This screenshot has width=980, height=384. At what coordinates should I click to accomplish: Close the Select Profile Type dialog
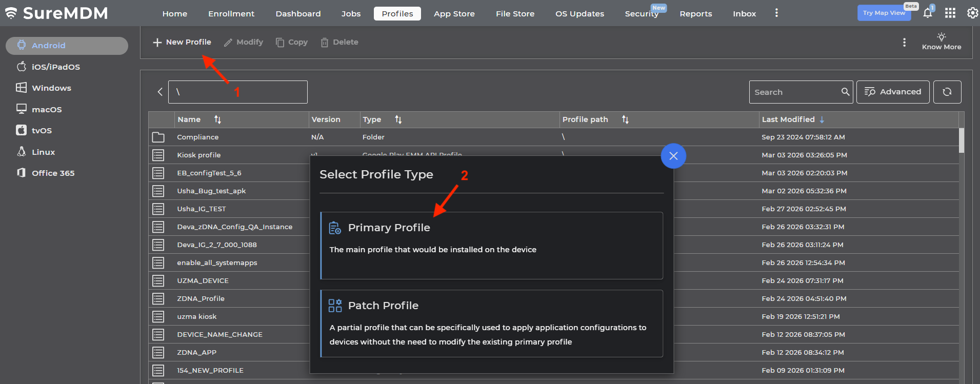coord(673,156)
